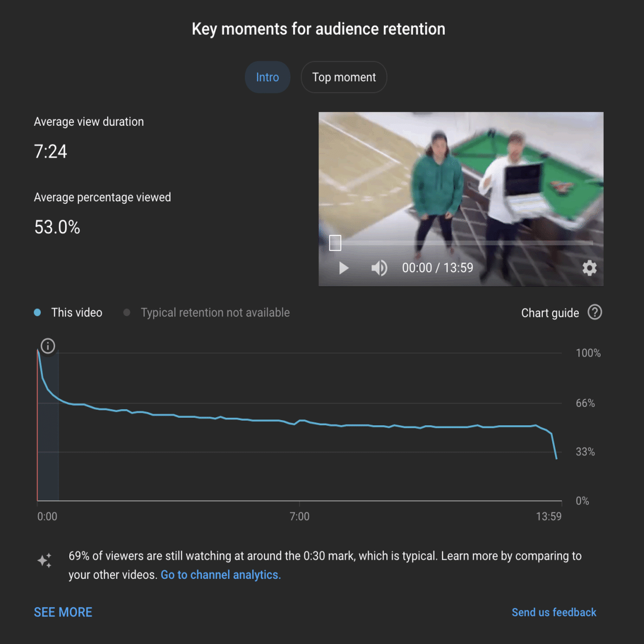Click the video timestamp 00:00 / 13:59
644x644 pixels.
pos(437,268)
